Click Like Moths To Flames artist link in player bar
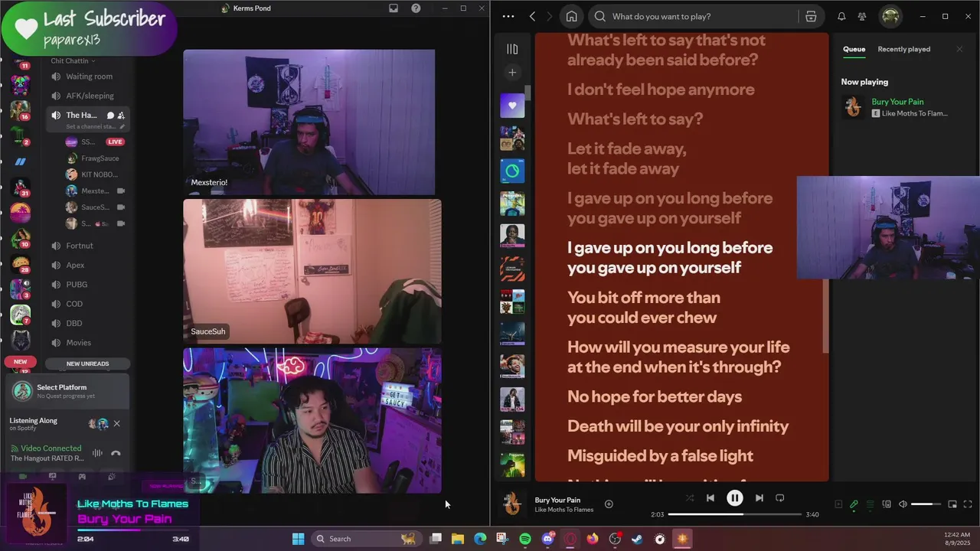The height and width of the screenshot is (551, 980). 564,510
